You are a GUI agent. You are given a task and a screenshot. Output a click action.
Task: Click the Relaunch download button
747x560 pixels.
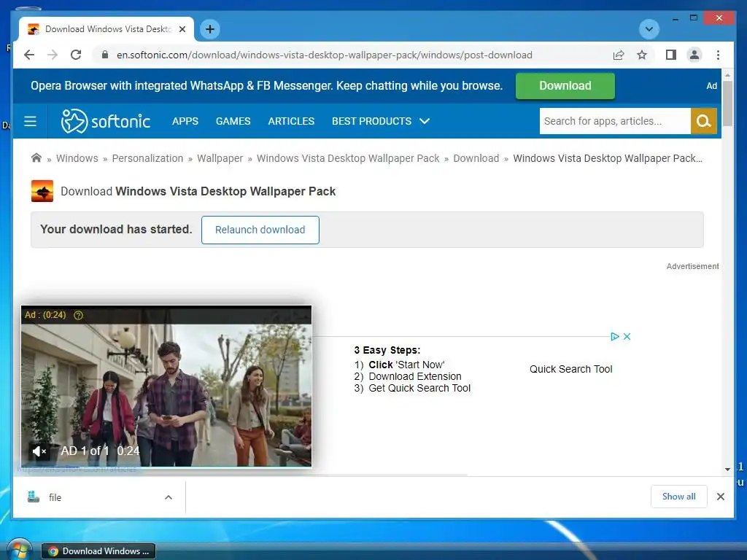260,230
